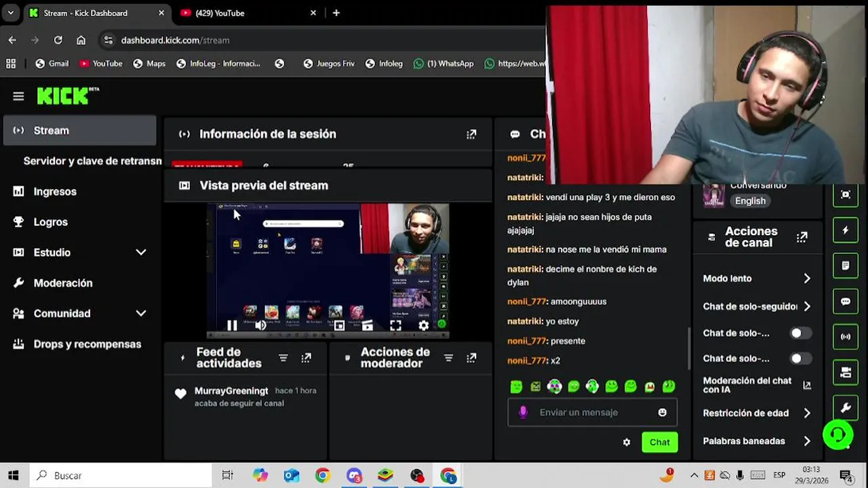This screenshot has height=488, width=868.
Task: Click the English language tag
Action: pos(750,201)
